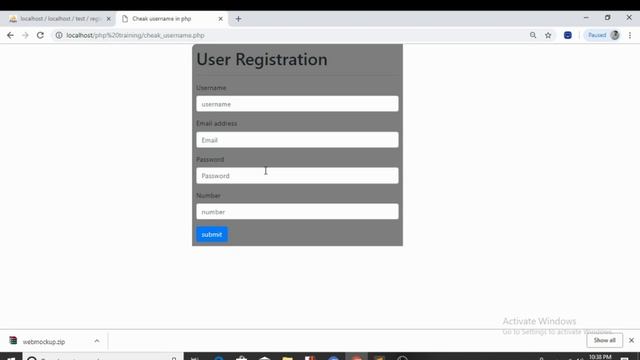Expand webmockup.zip download options chevron

click(x=97, y=341)
